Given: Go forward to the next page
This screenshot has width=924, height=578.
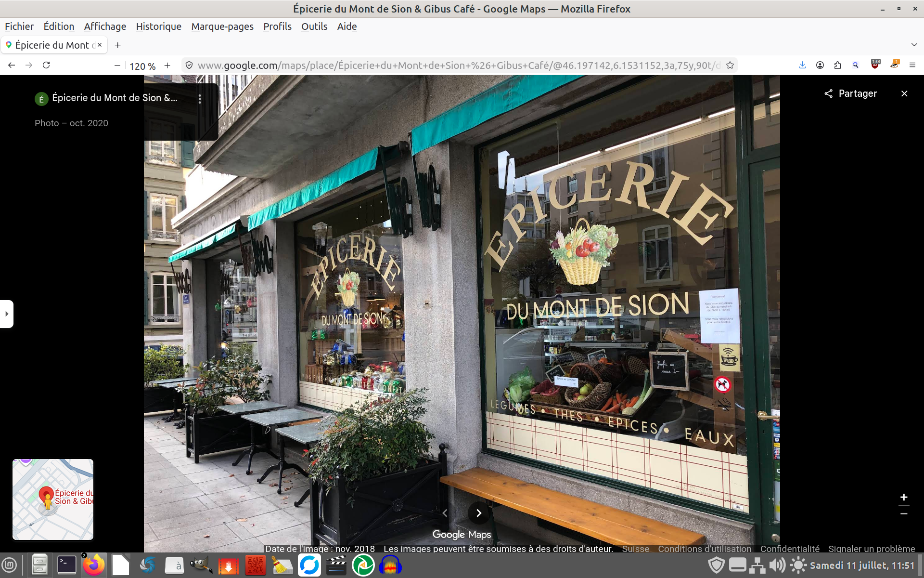Looking at the screenshot, I should coord(29,65).
